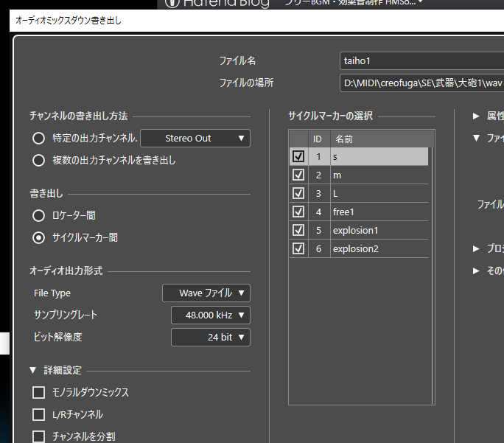Select 特定の出力チャンネル radio button

click(x=38, y=139)
